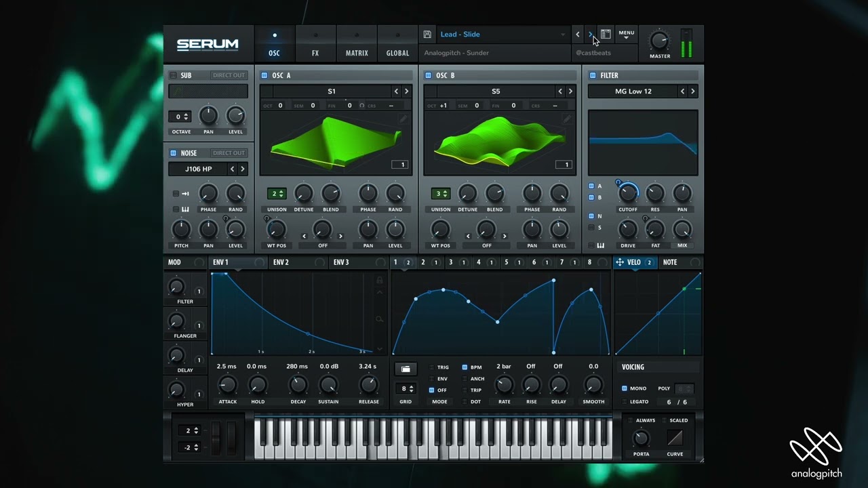The width and height of the screenshot is (868, 488).
Task: Switch to the next filter type
Action: coord(693,91)
